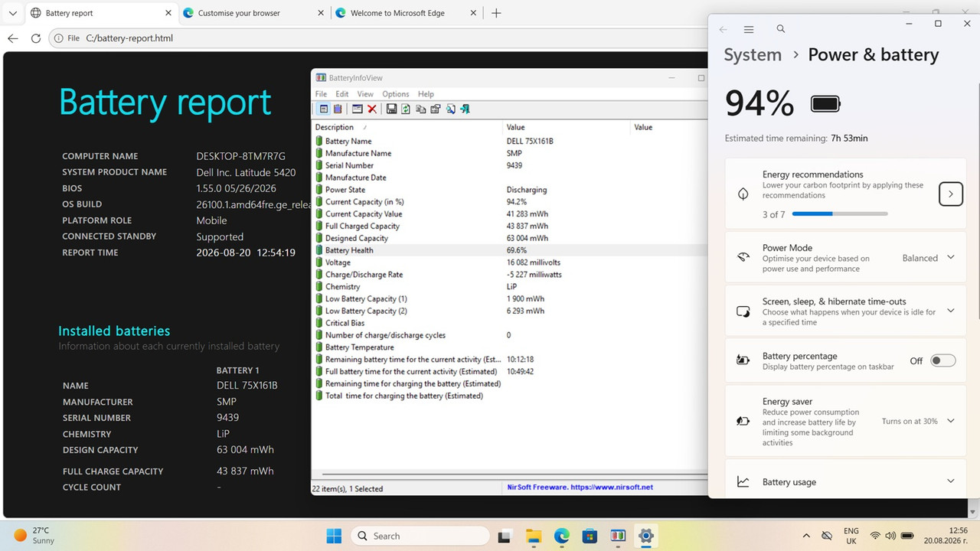Viewport: 980px width, 551px height.
Task: Expand the Battery usage section
Action: point(951,481)
